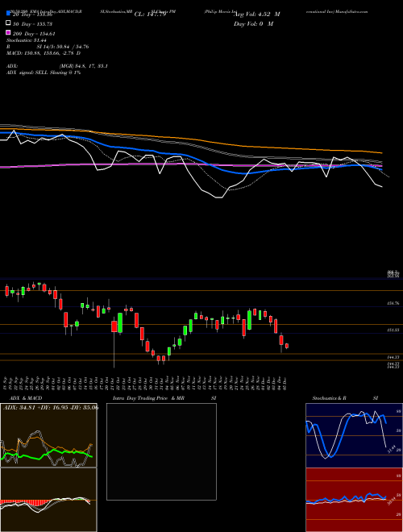Image resolution: width=403 pixels, height=532 pixels.
Task: Click the ADX indicator chart panel
Action: click(48, 435)
